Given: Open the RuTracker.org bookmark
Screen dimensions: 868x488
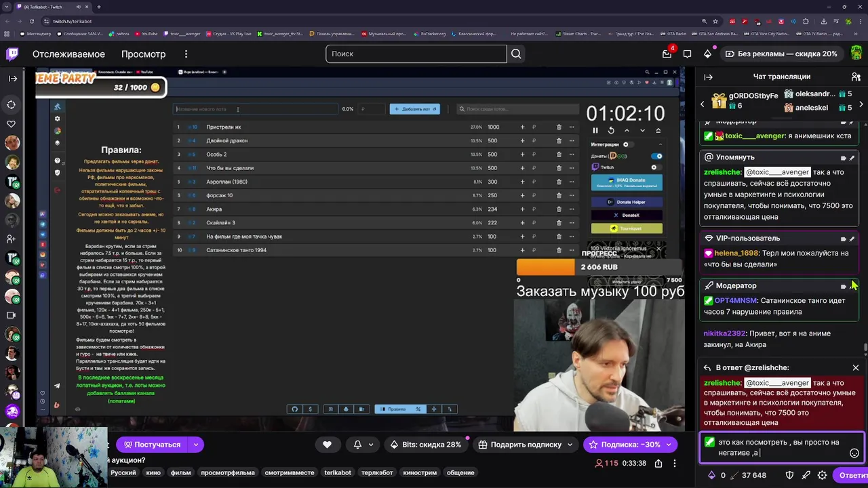Looking at the screenshot, I should [429, 33].
